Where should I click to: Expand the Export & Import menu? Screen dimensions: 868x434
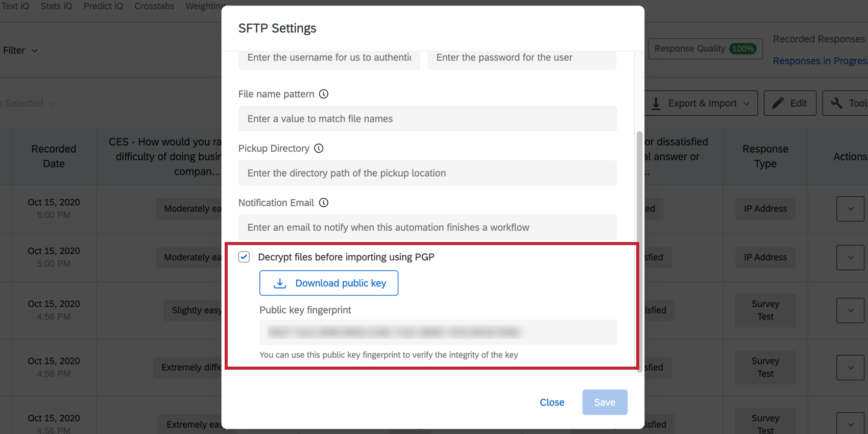(702, 103)
